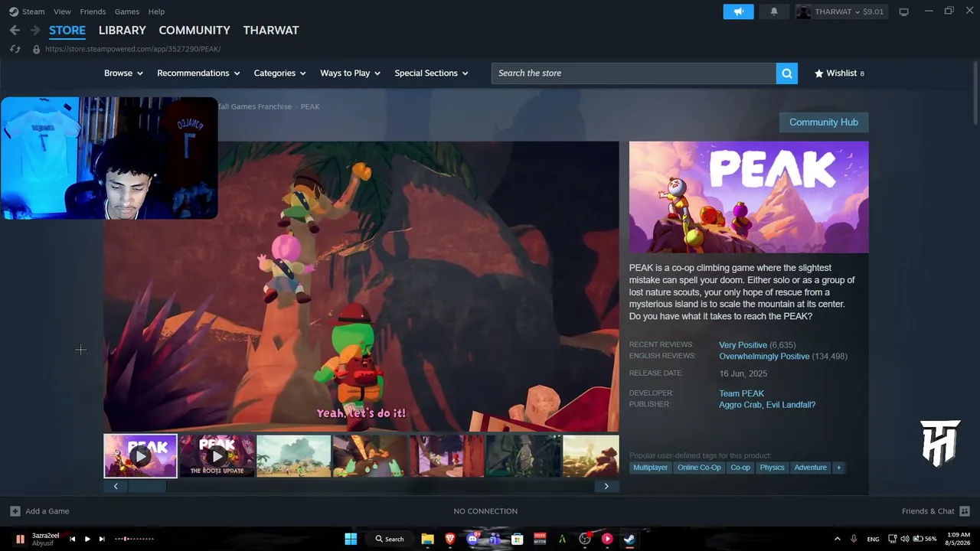Select the first PEAK trailer thumbnail

[x=140, y=456]
